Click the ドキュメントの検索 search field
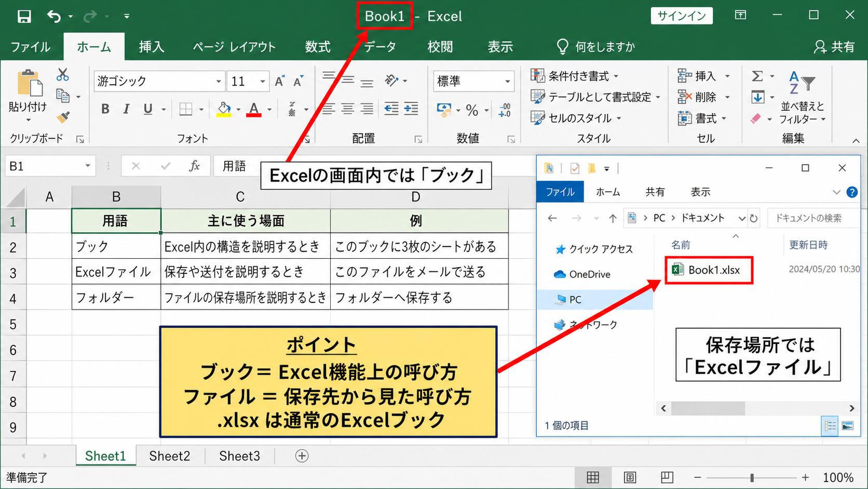Image resolution: width=868 pixels, height=489 pixels. [x=813, y=218]
